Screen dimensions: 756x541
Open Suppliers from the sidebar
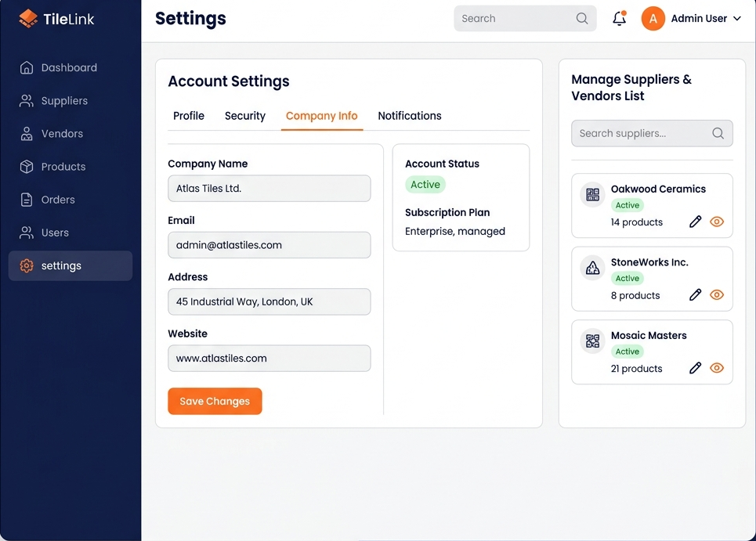(x=71, y=101)
